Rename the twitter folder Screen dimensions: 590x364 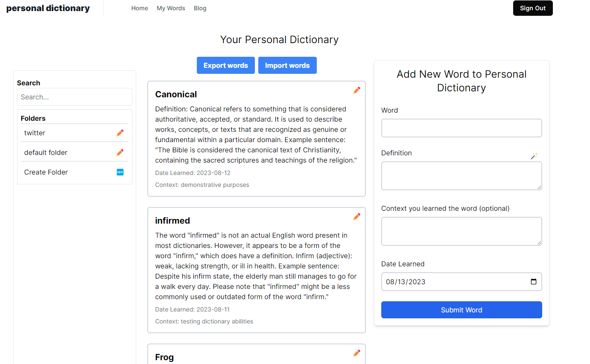coord(120,133)
